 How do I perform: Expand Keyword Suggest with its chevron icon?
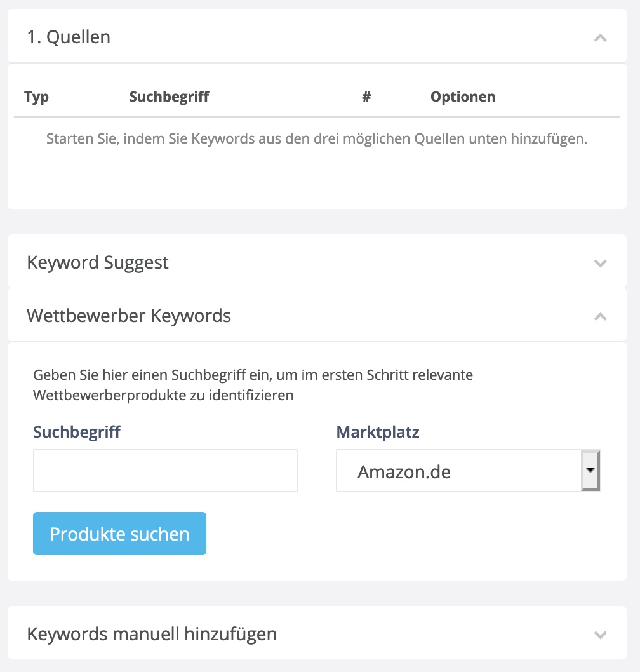tap(600, 263)
